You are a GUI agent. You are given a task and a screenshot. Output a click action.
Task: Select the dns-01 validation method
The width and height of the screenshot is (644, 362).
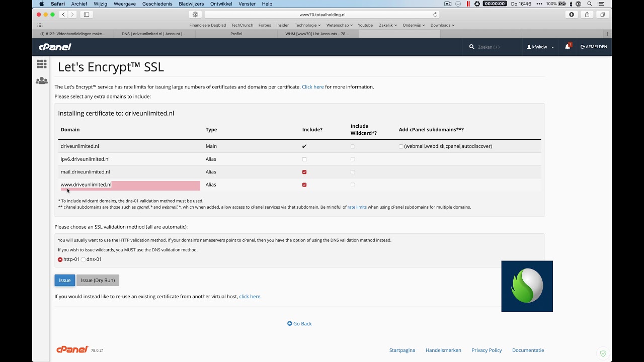pyautogui.click(x=84, y=259)
